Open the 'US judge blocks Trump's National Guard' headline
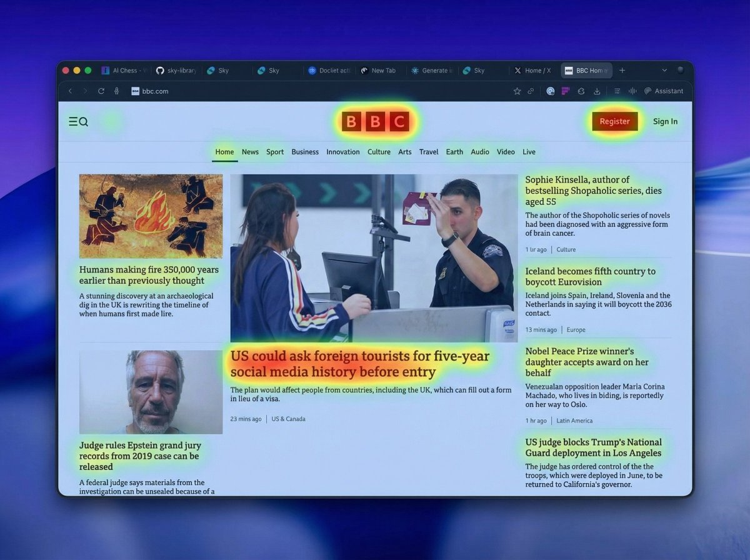Screen dimensions: 750x560 [593, 447]
